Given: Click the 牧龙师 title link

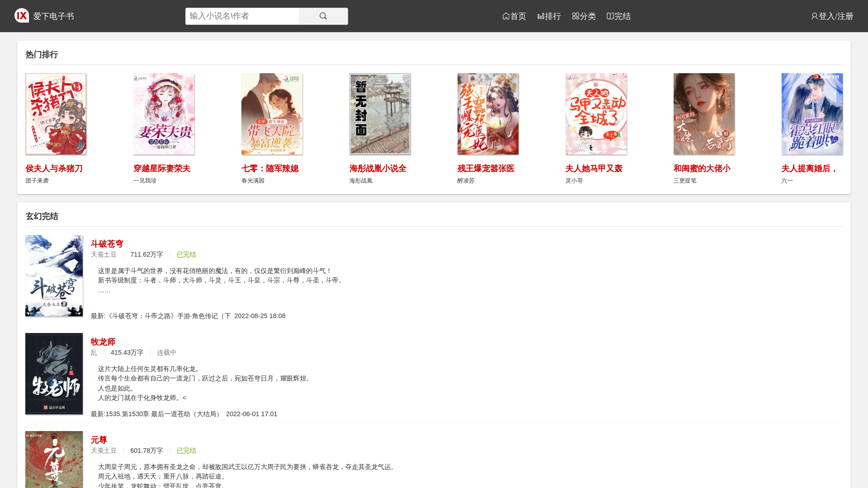Looking at the screenshot, I should coord(103,342).
